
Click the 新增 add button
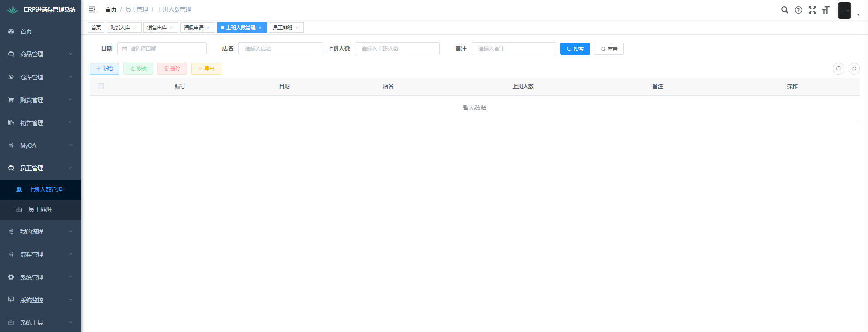pyautogui.click(x=104, y=69)
